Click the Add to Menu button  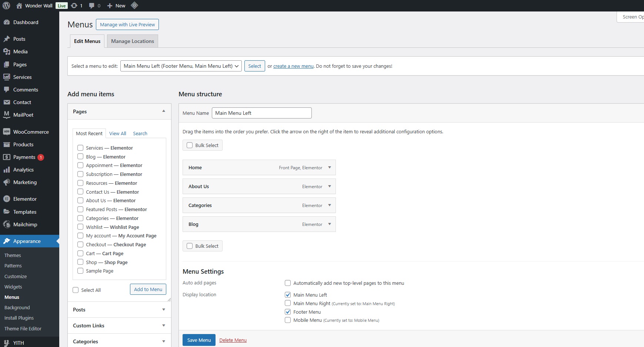(x=148, y=289)
